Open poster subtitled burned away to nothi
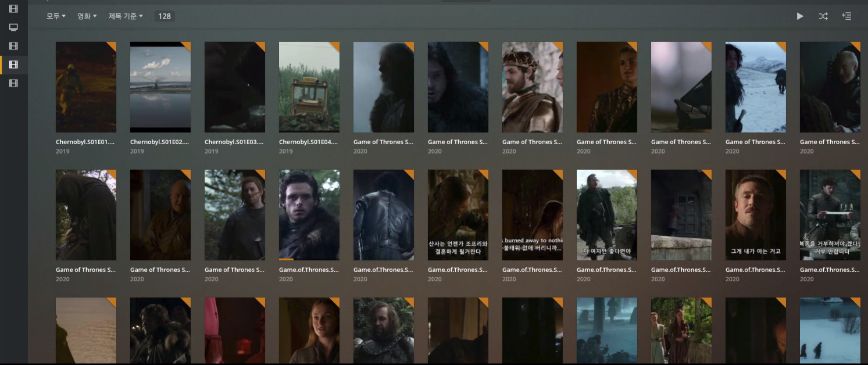 click(x=533, y=215)
